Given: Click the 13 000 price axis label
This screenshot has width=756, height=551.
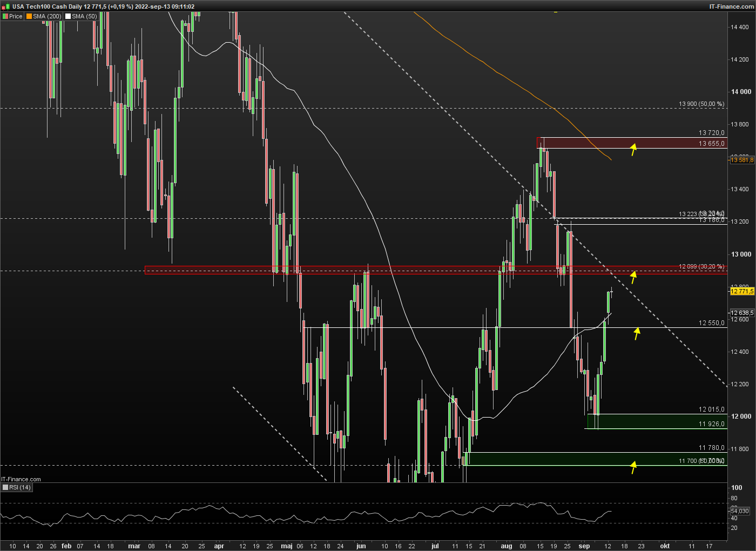Looking at the screenshot, I should click(x=741, y=254).
